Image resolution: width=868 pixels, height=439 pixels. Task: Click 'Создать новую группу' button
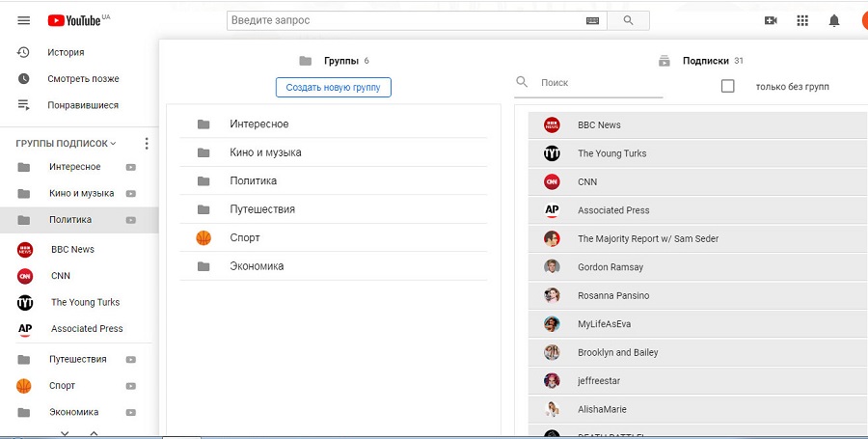coord(334,88)
